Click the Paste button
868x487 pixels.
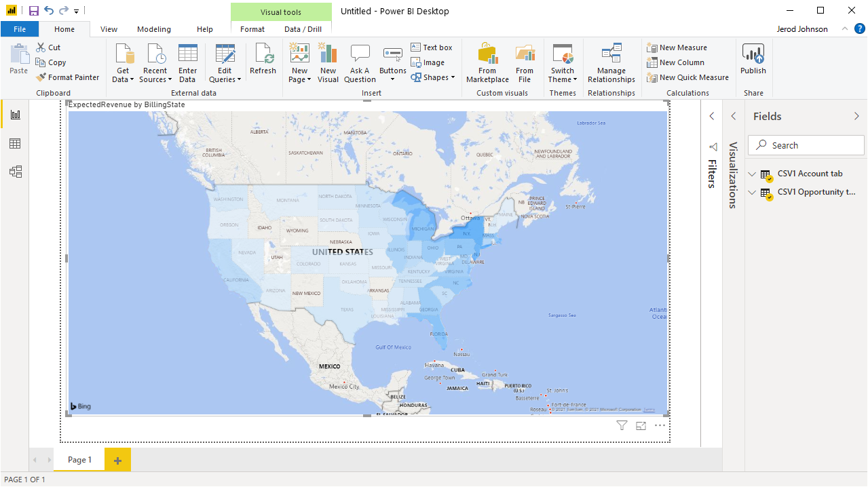(19, 60)
